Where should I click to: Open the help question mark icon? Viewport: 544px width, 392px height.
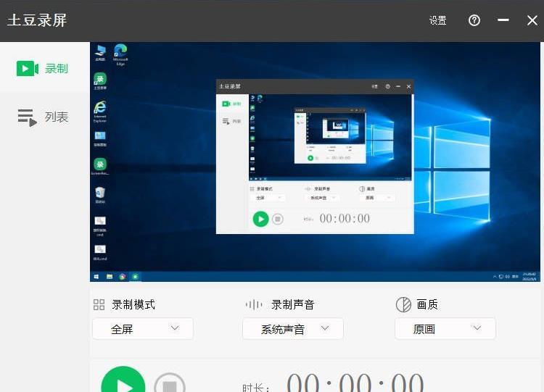(x=474, y=20)
